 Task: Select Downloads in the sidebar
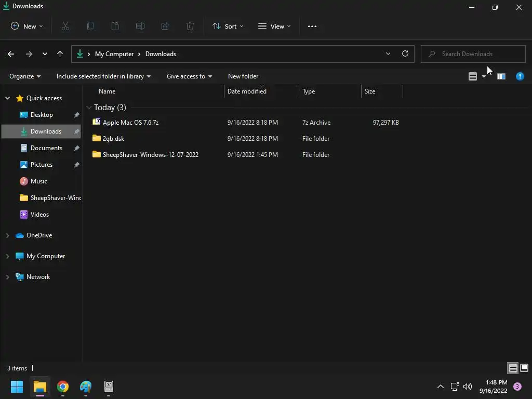click(x=41, y=131)
